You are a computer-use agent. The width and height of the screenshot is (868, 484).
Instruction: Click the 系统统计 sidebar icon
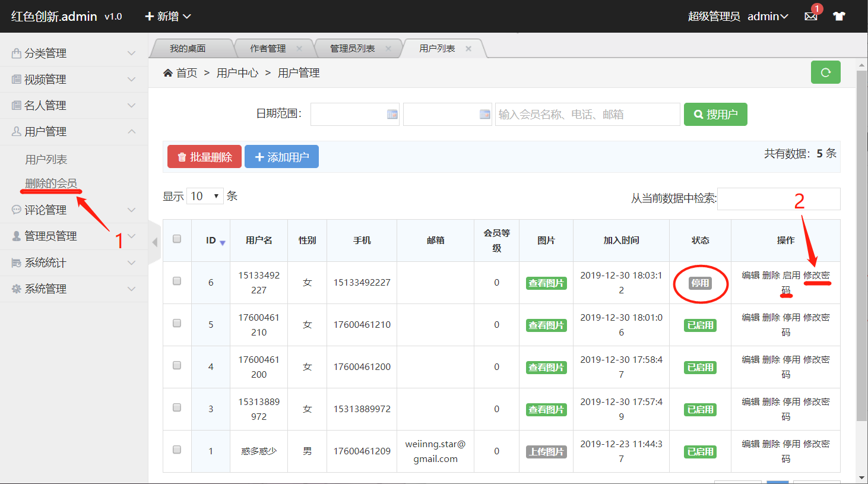pos(17,262)
